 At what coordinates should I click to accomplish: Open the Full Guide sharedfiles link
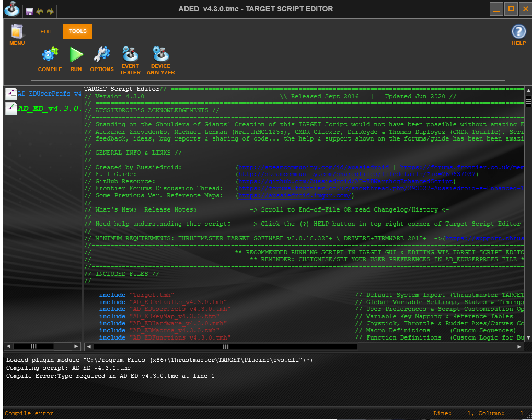356,174
